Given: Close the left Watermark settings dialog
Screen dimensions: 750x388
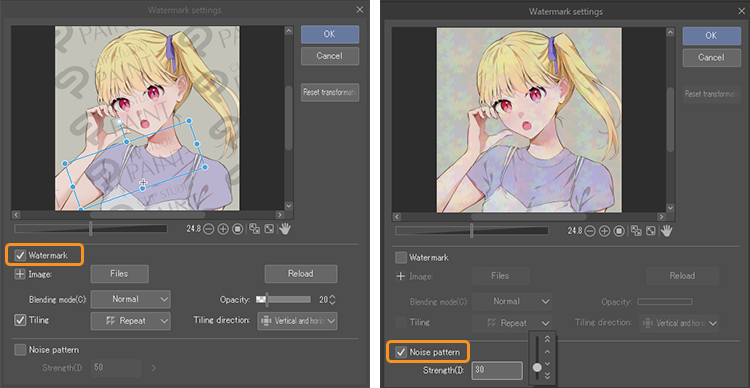Looking at the screenshot, I should point(360,10).
